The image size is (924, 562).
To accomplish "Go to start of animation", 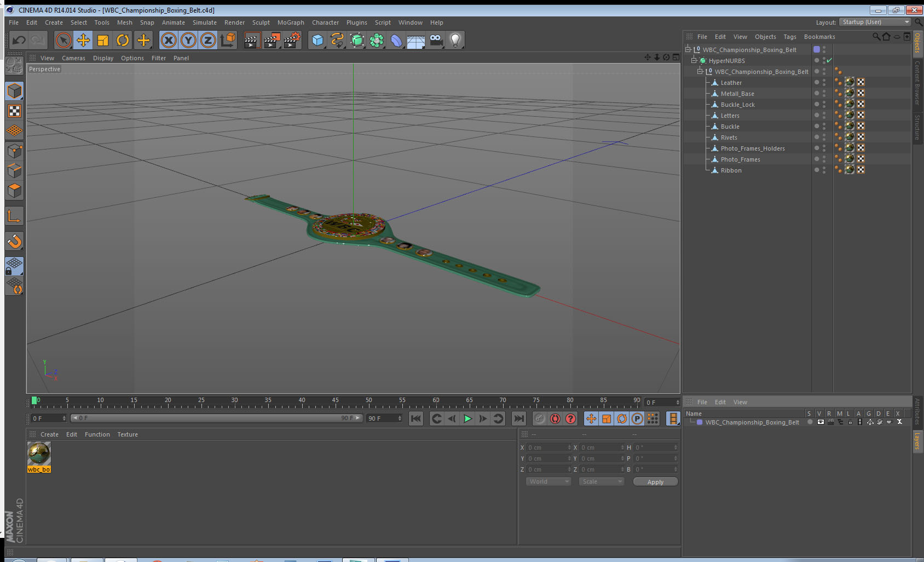I will [416, 418].
